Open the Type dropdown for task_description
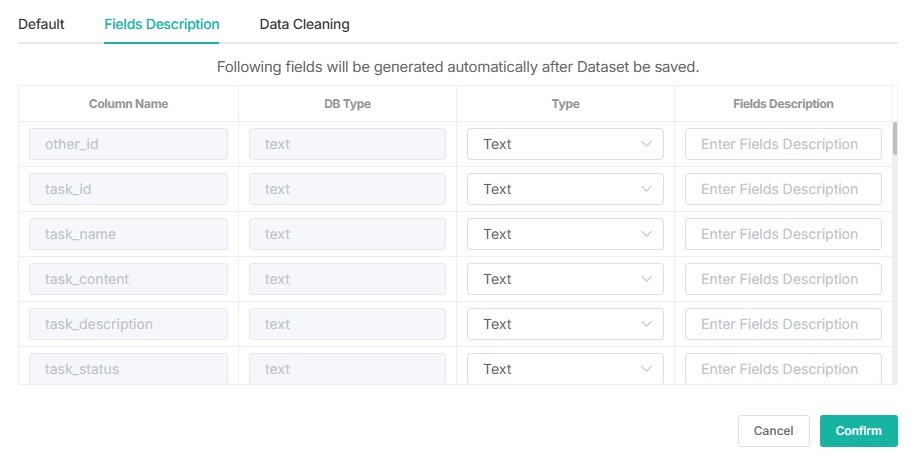916x463 pixels. click(565, 324)
